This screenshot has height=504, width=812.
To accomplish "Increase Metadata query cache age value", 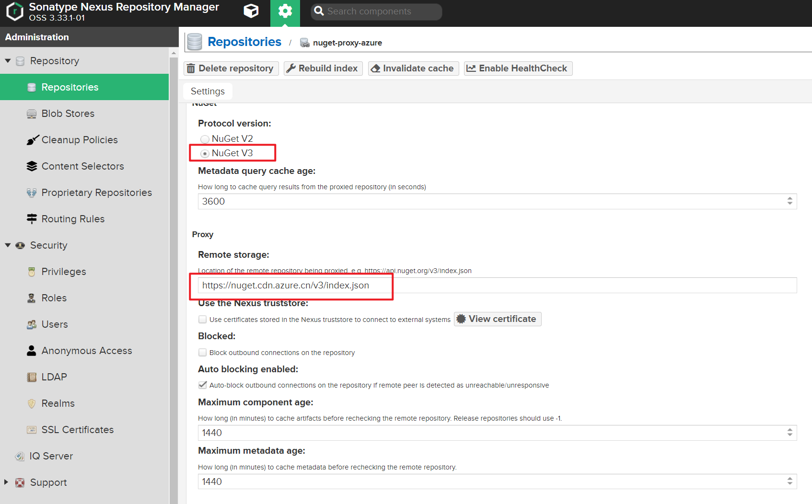I will pyautogui.click(x=789, y=198).
